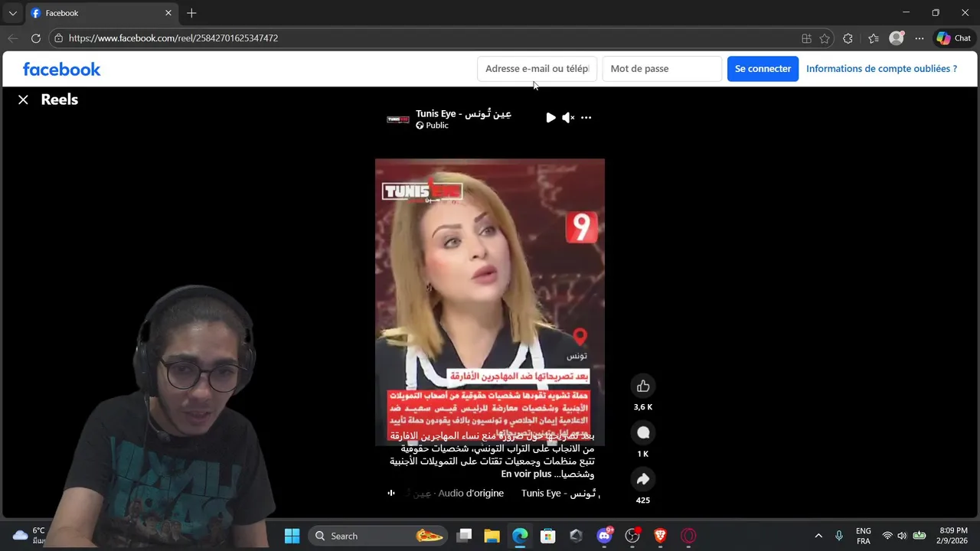The width and height of the screenshot is (980, 551).
Task: Open Microsoft Store from taskbar
Action: coord(547,536)
